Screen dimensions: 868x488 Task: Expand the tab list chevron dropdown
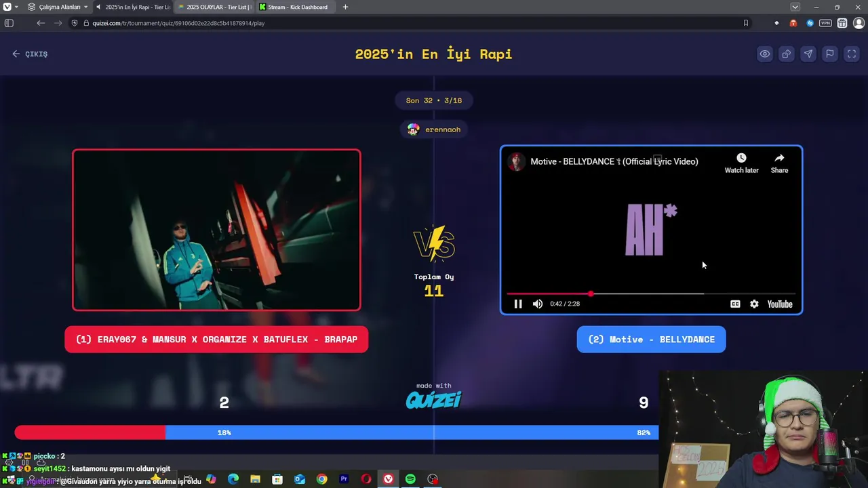(795, 7)
